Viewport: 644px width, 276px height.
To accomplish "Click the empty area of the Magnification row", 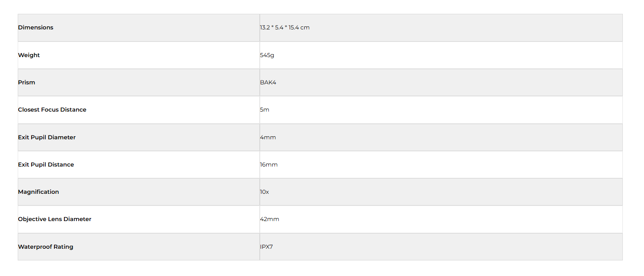I will tap(445, 192).
